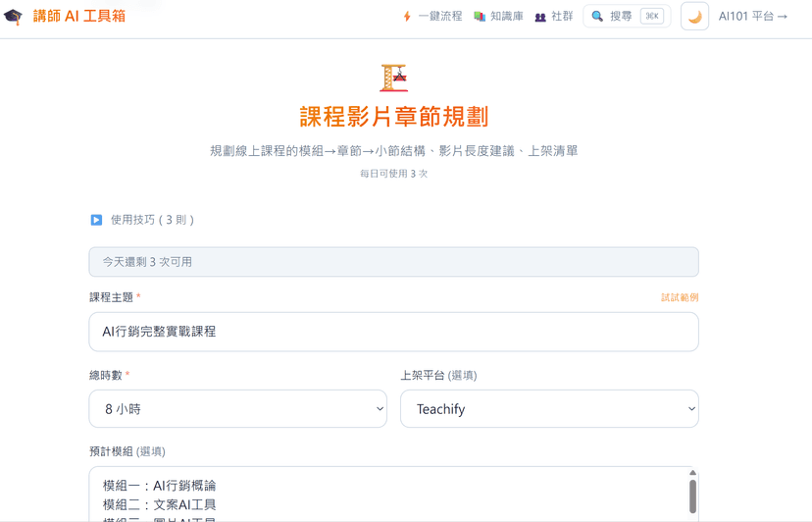Screen dimensions: 812x522
Task: Go to the 知識庫 page
Action: 506,17
